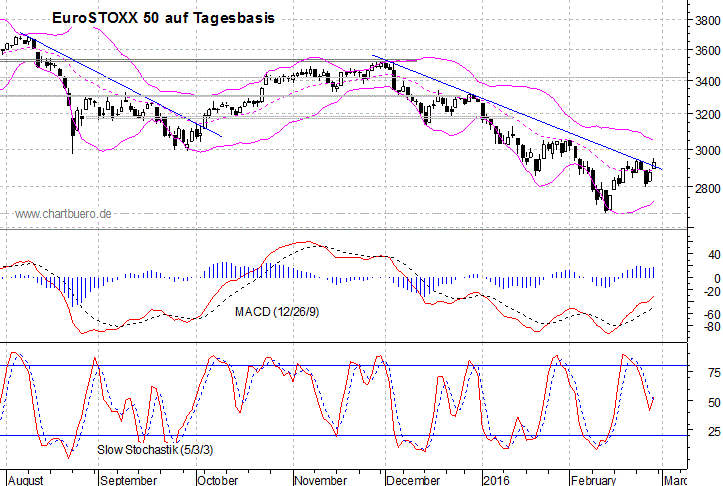Screen dimensions: 723x486
Task: Jump to October on the time axis
Action: (219, 479)
